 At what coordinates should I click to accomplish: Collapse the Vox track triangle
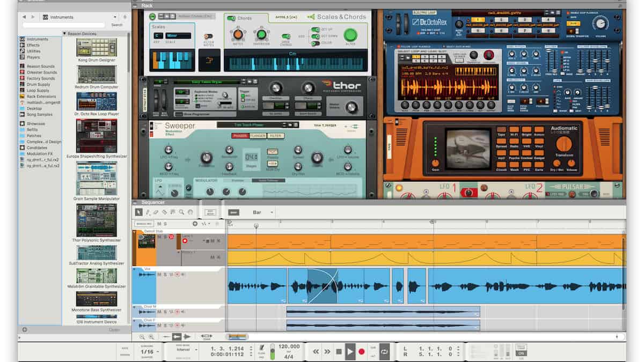point(135,269)
